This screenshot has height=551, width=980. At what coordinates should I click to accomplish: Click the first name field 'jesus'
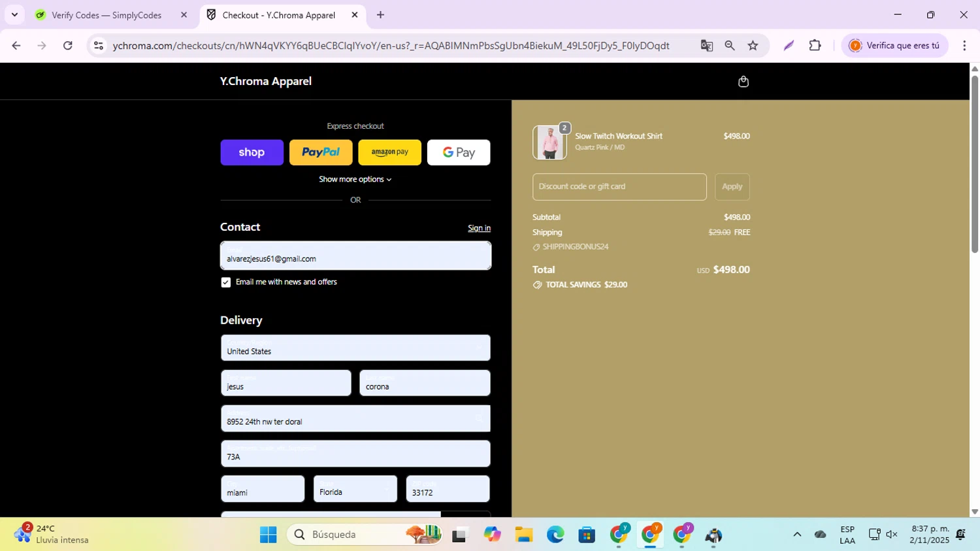tap(286, 383)
